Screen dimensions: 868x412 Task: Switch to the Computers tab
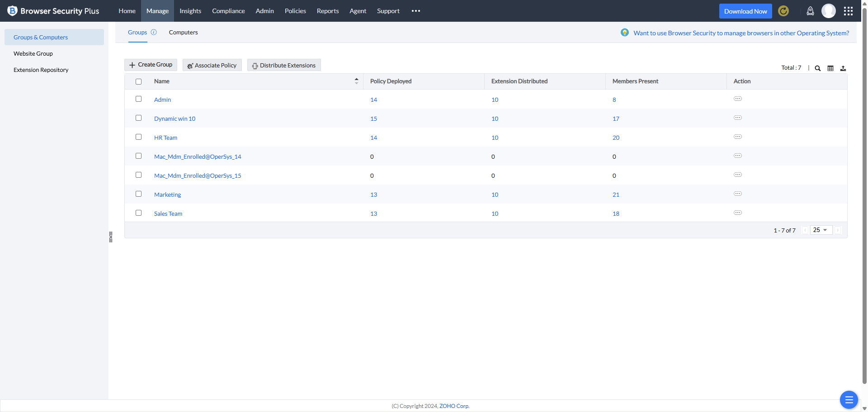pos(183,33)
